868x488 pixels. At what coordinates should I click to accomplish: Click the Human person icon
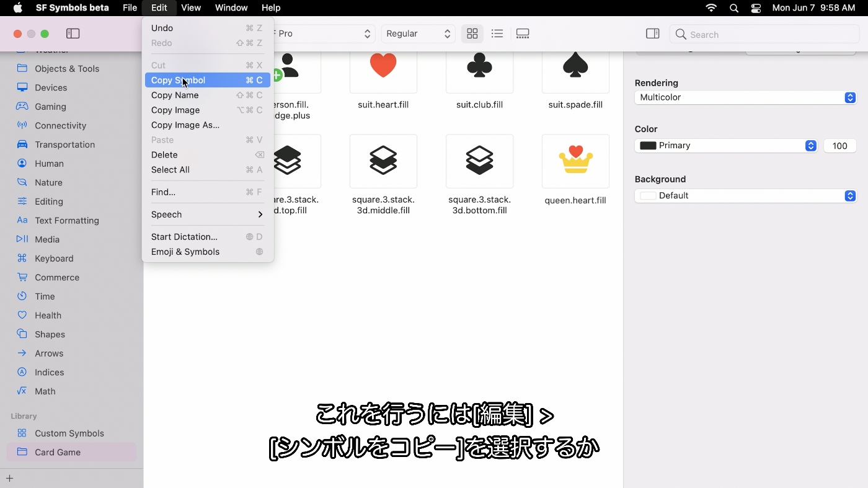tap(22, 163)
